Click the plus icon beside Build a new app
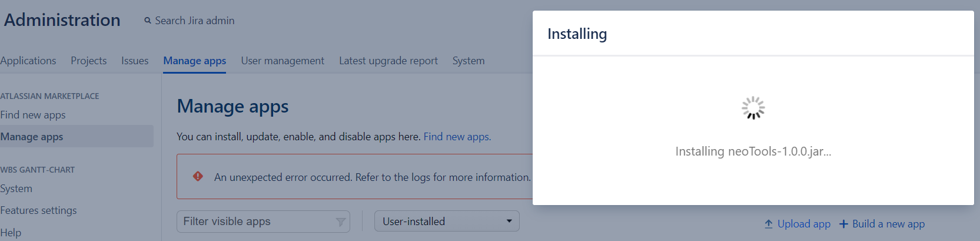 coord(843,224)
